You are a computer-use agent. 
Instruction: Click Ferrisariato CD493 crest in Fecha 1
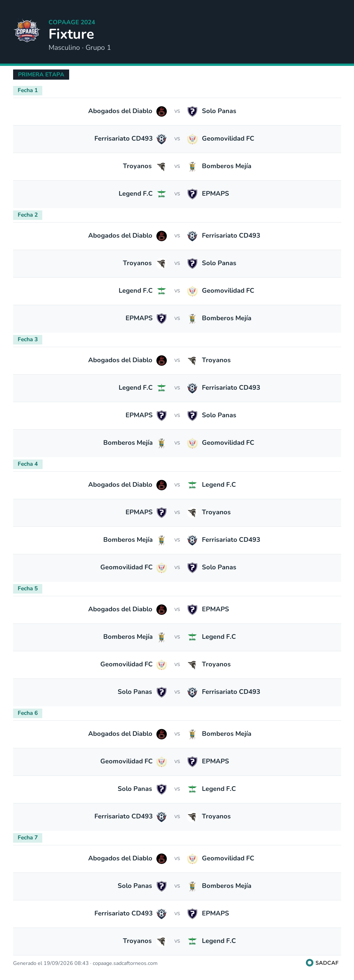point(161,139)
